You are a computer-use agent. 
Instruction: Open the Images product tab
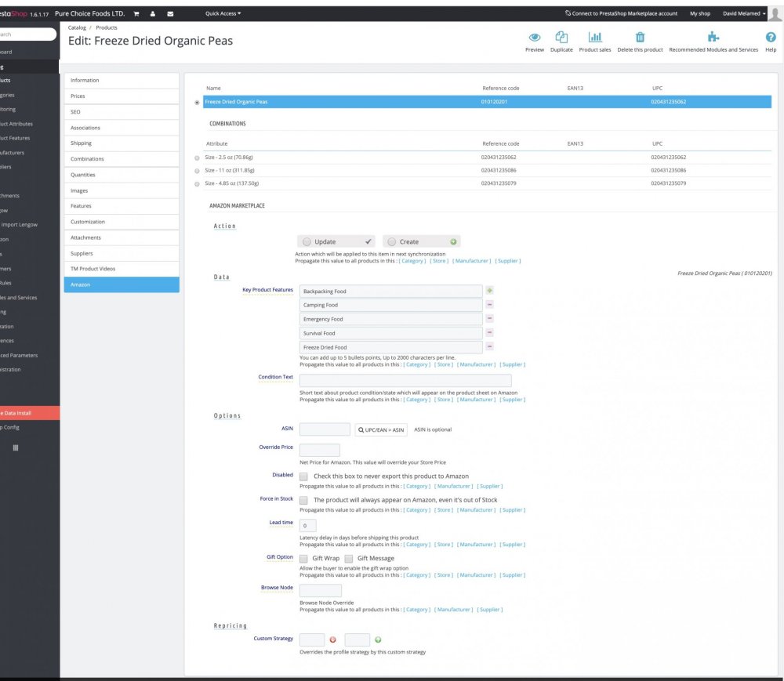pyautogui.click(x=122, y=191)
